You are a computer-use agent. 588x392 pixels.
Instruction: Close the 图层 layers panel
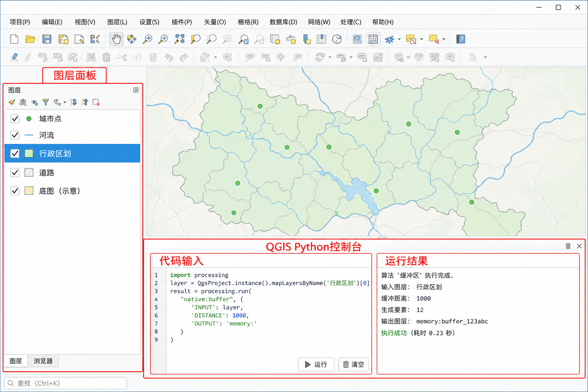tap(136, 90)
